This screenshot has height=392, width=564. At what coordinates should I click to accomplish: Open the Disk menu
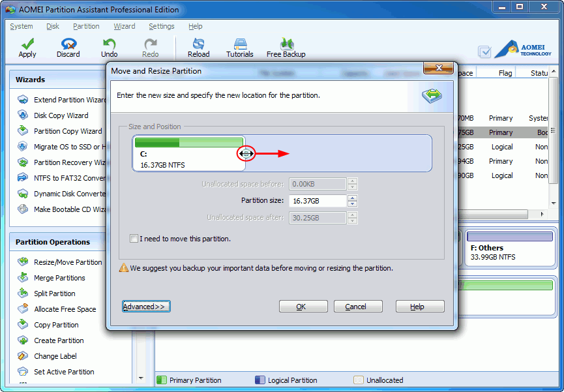[53, 26]
